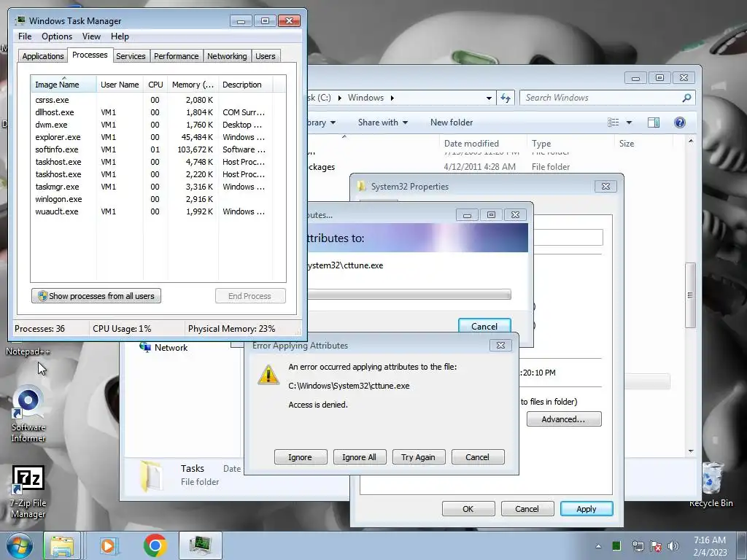Click the Task Manager taskbar icon
Screen dimensions: 747x560
[x=201, y=545]
